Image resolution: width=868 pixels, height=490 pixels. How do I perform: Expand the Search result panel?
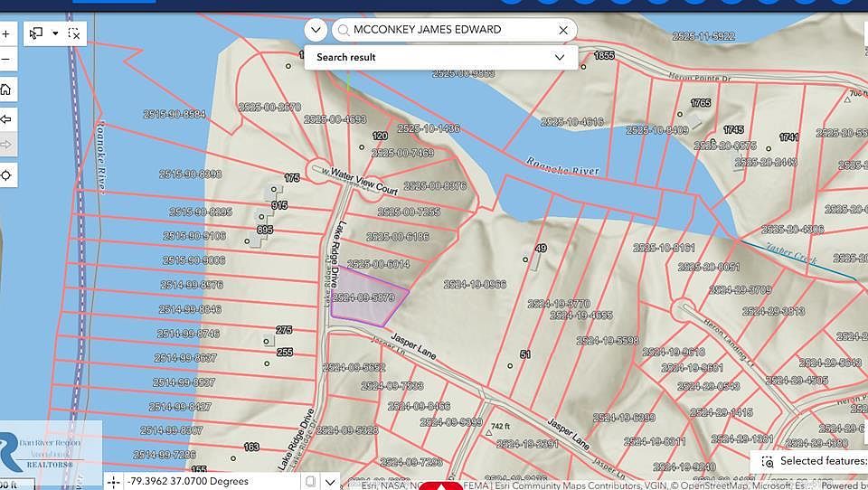tap(560, 57)
